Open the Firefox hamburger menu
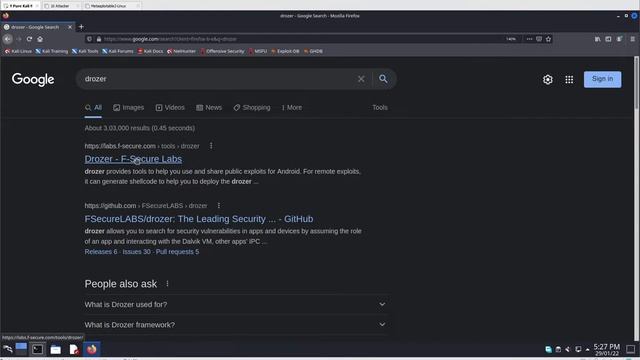Viewport: 640px width, 360px height. [633, 39]
